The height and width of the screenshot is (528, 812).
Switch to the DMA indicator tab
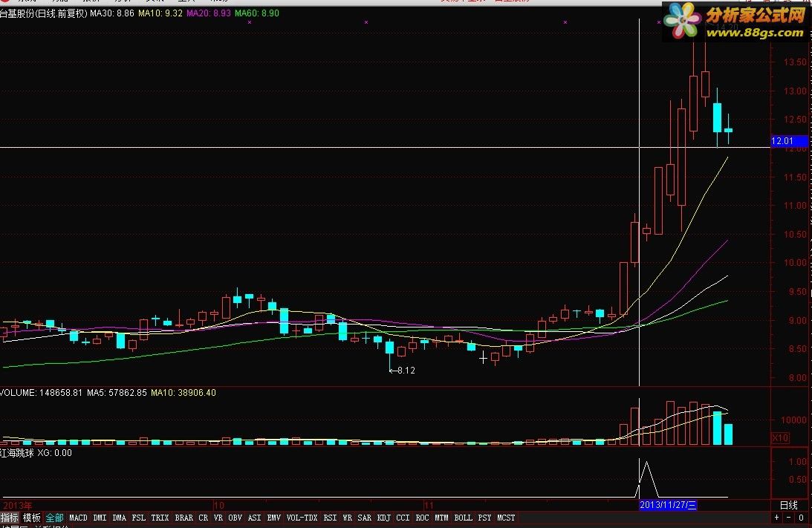(x=119, y=518)
